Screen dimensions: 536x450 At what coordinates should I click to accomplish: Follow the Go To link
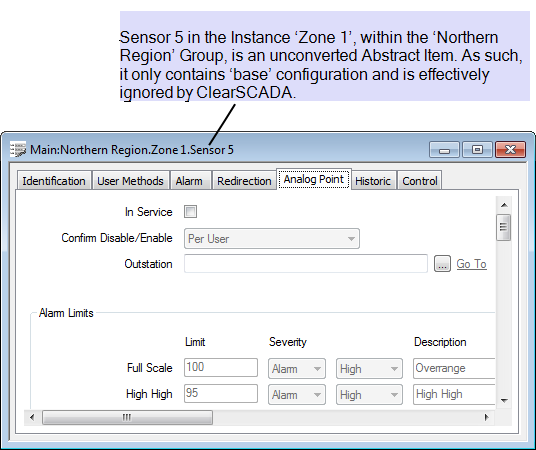coord(471,264)
